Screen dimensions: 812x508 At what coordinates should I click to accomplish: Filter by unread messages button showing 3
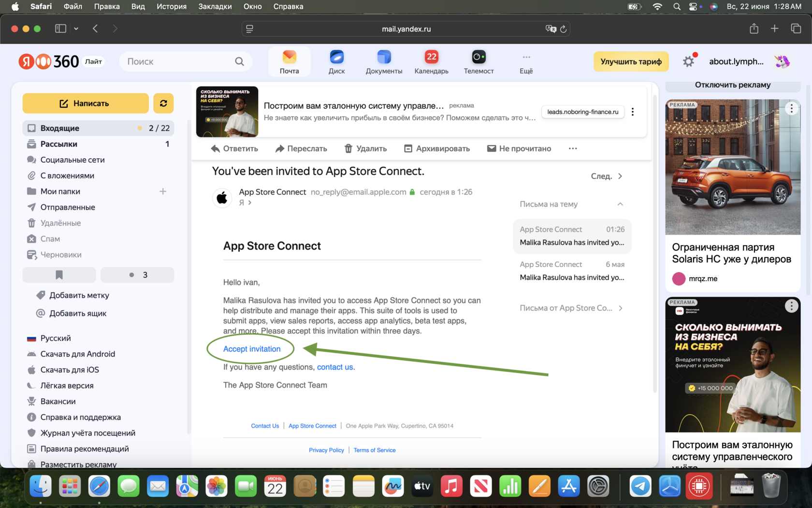click(137, 275)
